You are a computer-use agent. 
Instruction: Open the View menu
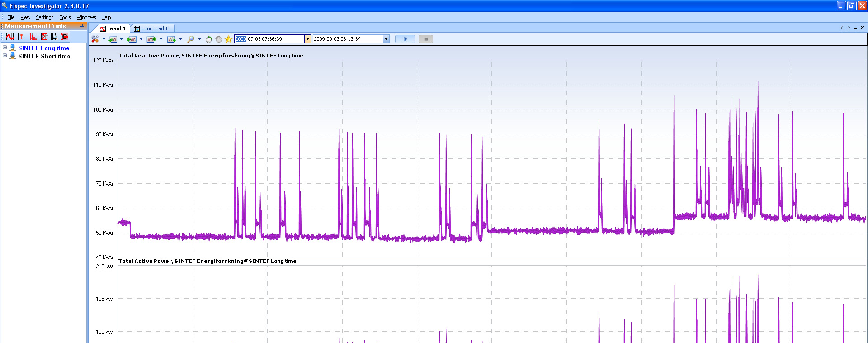25,17
